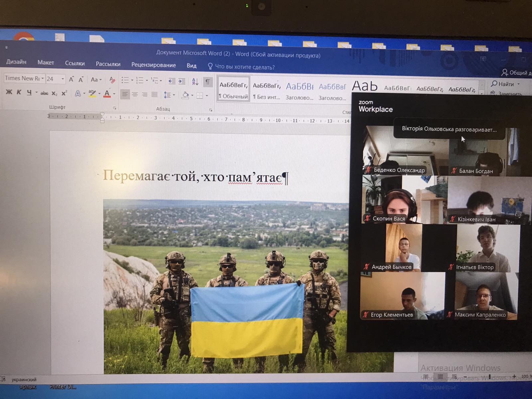Open the Шрифт dialog launcher
Image resolution: width=532 pixels, height=399 pixels.
click(115, 108)
